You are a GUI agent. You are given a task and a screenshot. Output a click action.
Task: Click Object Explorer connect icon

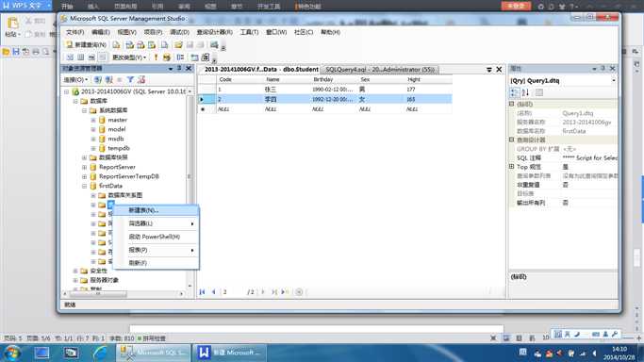point(97,79)
